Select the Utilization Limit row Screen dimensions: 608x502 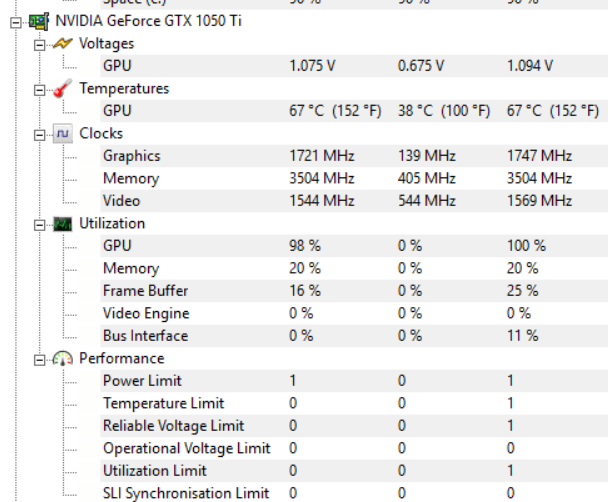pyautogui.click(x=354, y=471)
